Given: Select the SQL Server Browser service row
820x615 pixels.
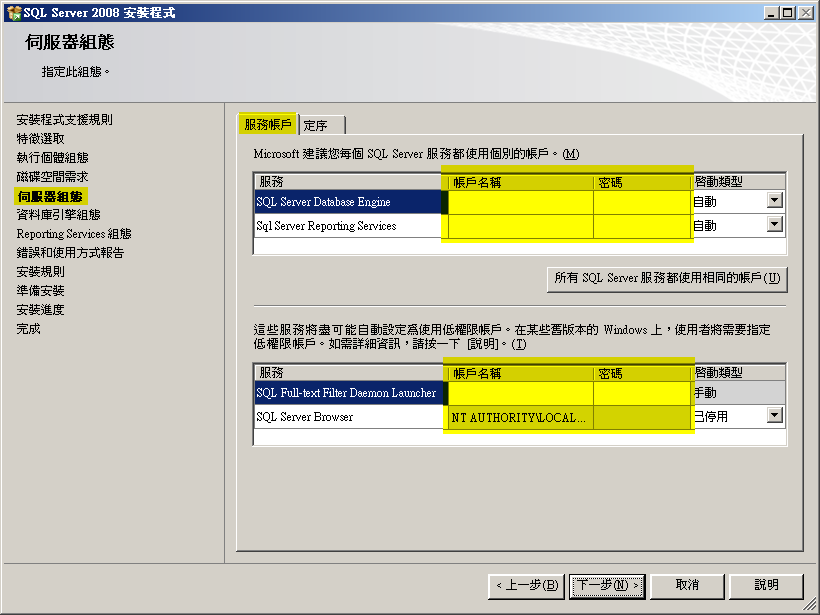Looking at the screenshot, I should click(330, 415).
